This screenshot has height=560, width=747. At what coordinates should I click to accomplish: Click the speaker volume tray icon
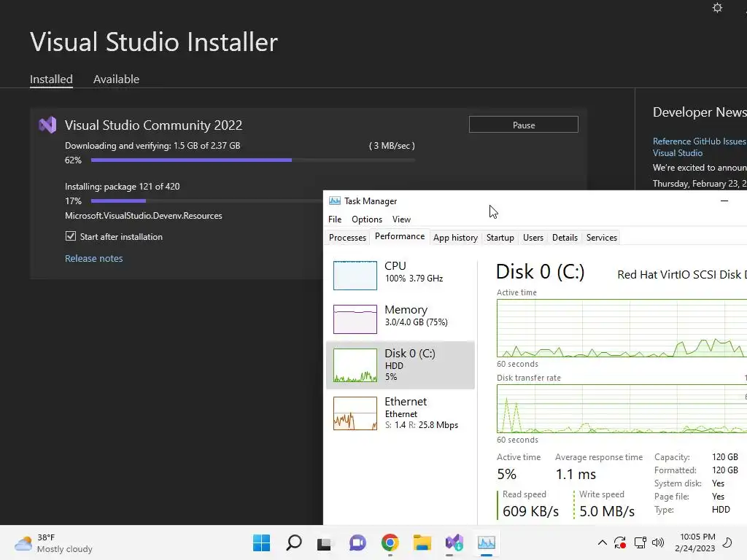click(x=658, y=542)
